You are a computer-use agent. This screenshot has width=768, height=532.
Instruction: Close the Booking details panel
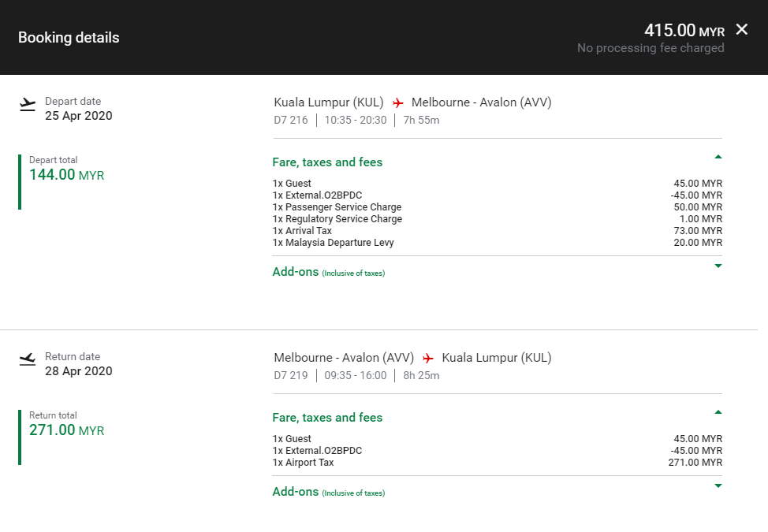[x=741, y=30]
